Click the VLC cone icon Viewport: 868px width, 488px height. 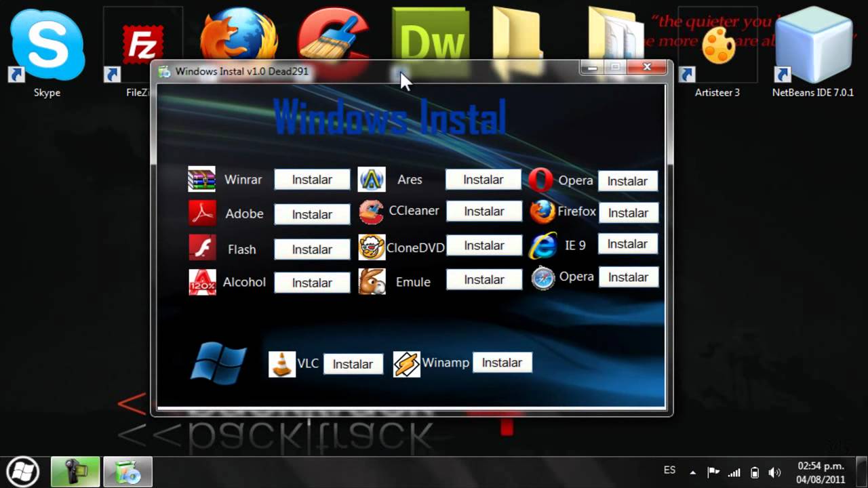point(282,364)
